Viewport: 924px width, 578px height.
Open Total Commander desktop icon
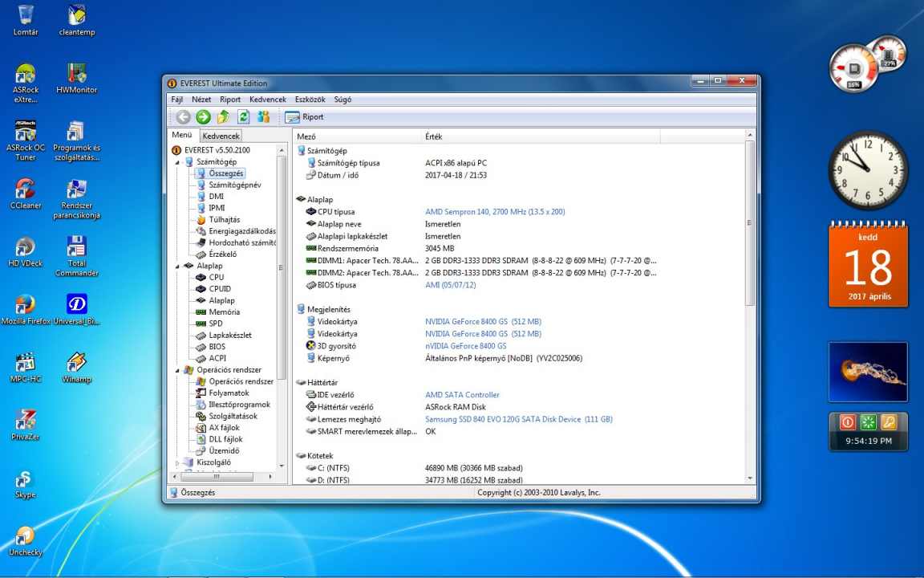(x=77, y=256)
